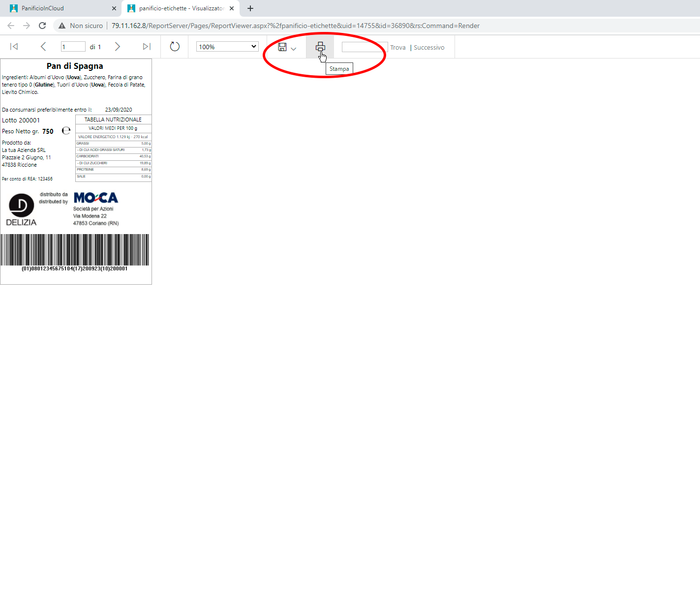The height and width of the screenshot is (596, 700).
Task: Click the Per conto di REA text
Action: [x=27, y=179]
